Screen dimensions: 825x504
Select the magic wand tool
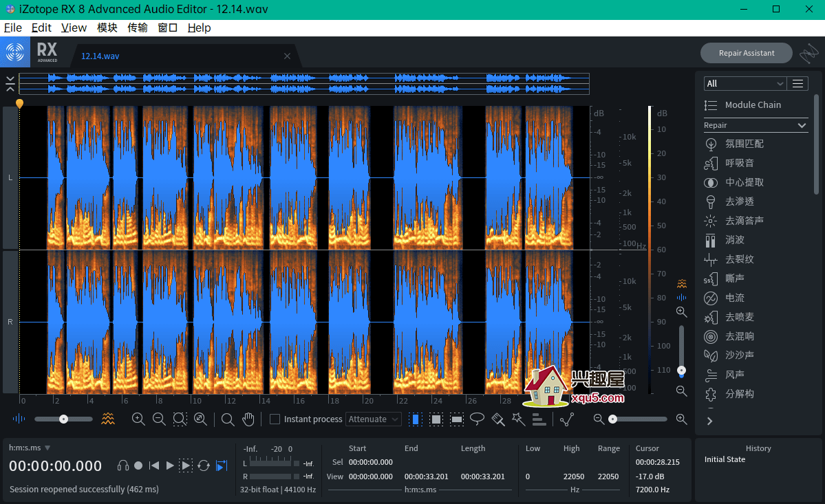(x=518, y=419)
